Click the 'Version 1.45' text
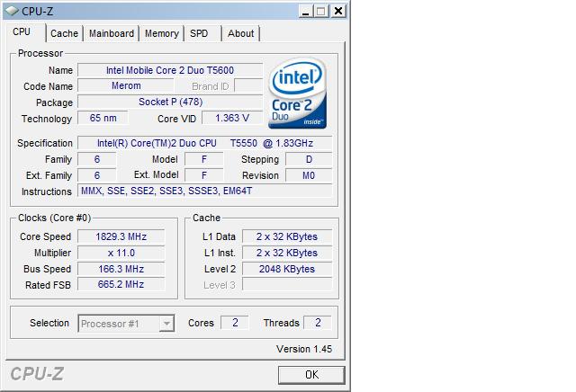This screenshot has width=576, height=392. [x=304, y=349]
